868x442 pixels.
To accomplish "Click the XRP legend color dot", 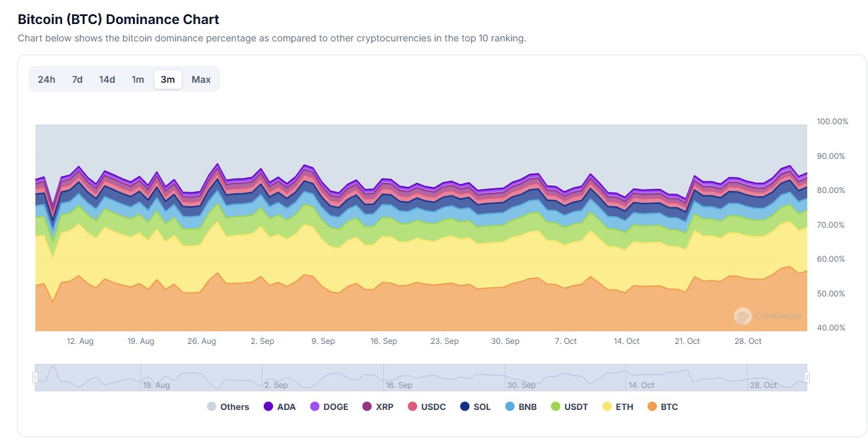I will click(x=367, y=407).
